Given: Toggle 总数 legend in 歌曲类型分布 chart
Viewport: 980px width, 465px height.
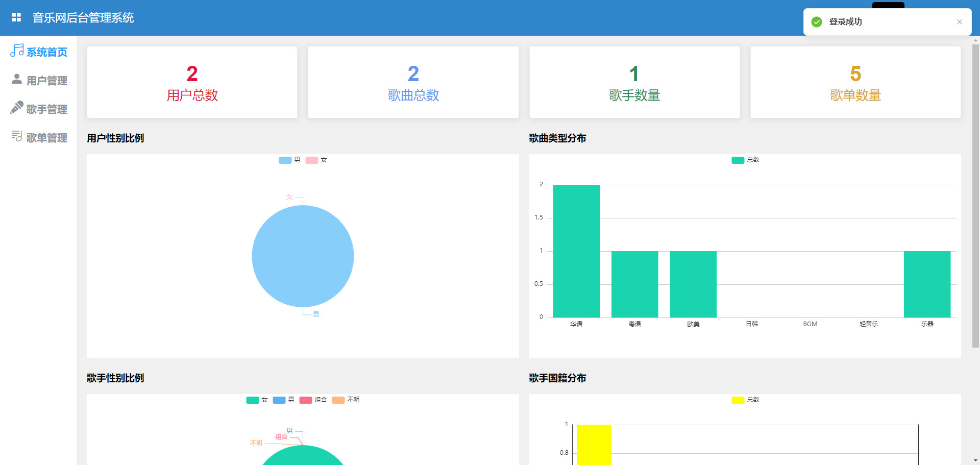Looking at the screenshot, I should click(x=745, y=160).
